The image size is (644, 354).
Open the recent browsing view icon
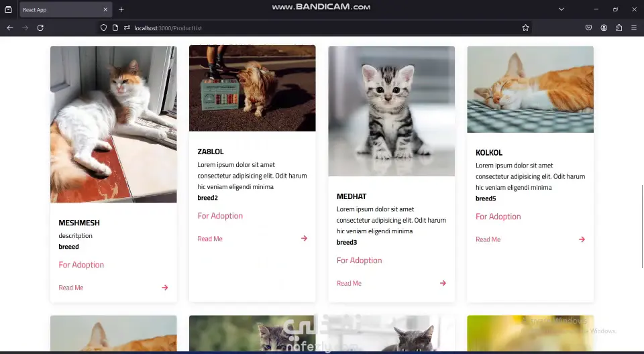coord(8,9)
